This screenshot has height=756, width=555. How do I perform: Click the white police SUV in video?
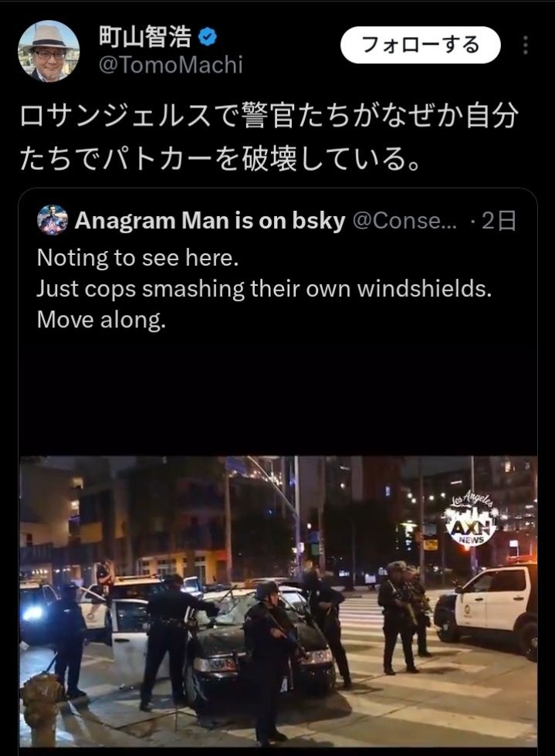coord(488,608)
